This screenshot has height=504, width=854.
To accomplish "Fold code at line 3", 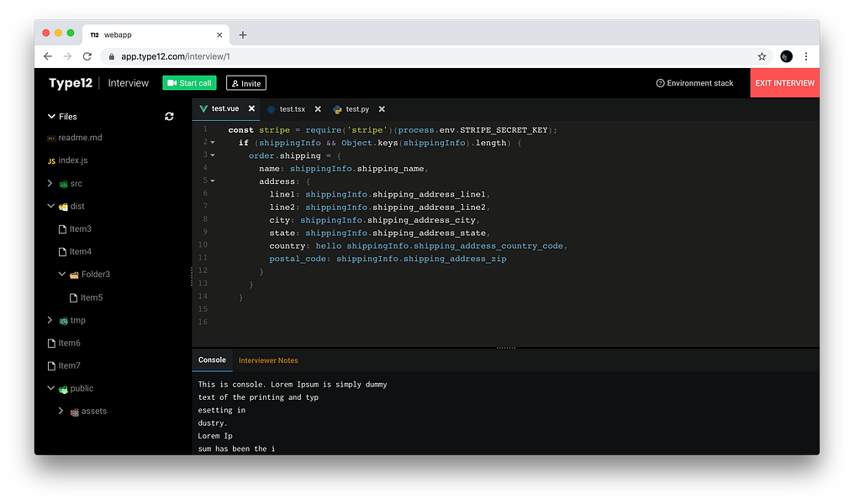I will click(x=213, y=155).
